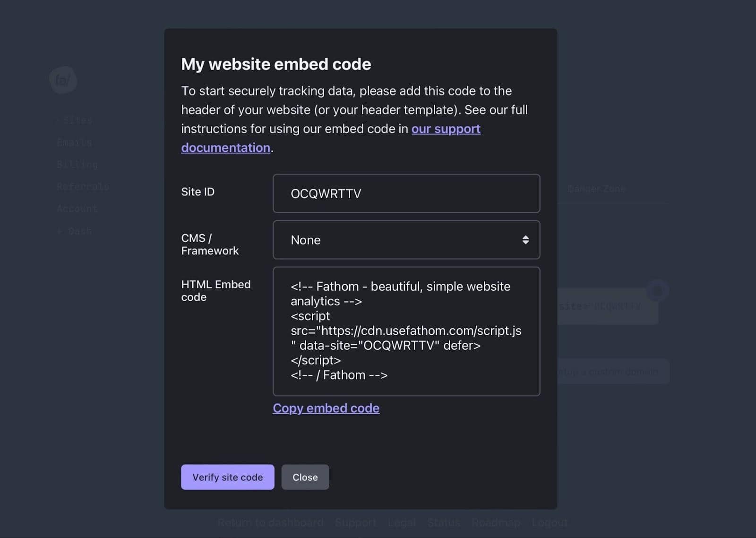Go to Billing in the sidebar
The width and height of the screenshot is (756, 538).
[77, 164]
